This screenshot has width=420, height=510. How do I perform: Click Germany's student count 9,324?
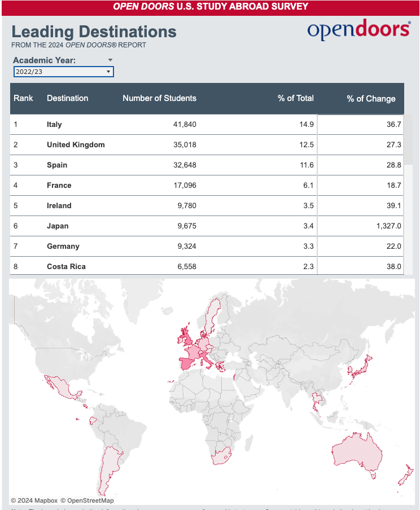(187, 246)
